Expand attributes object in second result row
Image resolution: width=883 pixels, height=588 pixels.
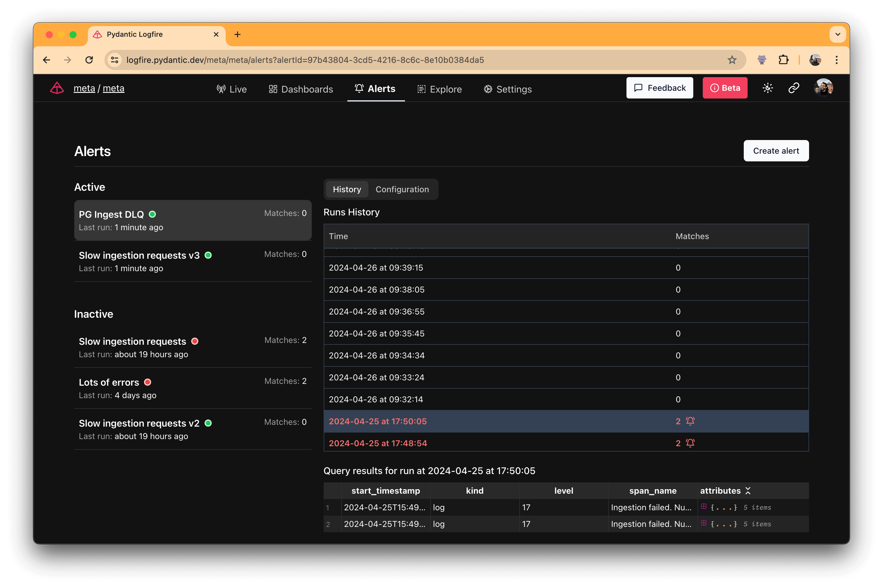point(704,523)
